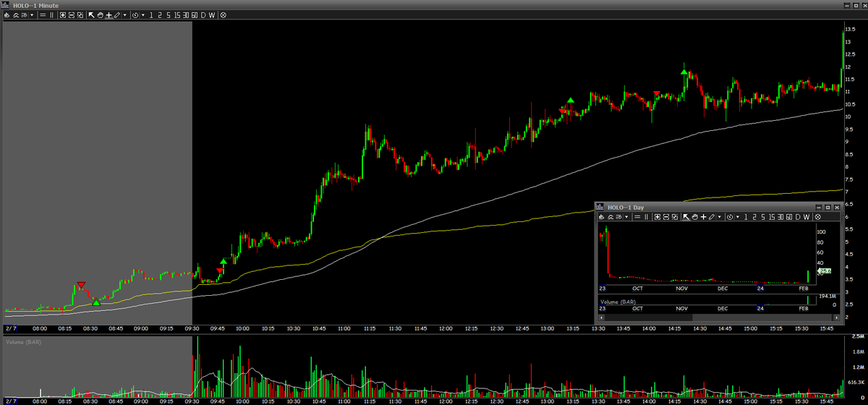The image size is (868, 405).
Task: Expand chart settings dropdown in 1 Day window
Action: pyautogui.click(x=626, y=217)
